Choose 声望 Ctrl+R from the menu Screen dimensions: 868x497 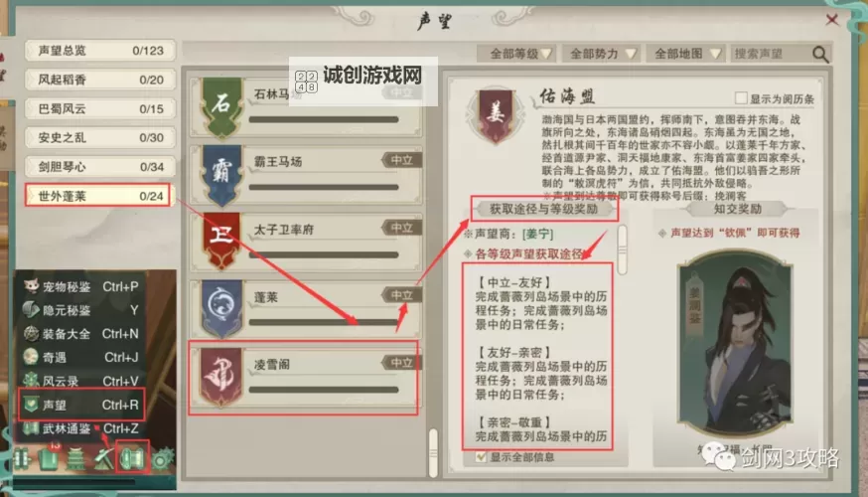point(81,405)
